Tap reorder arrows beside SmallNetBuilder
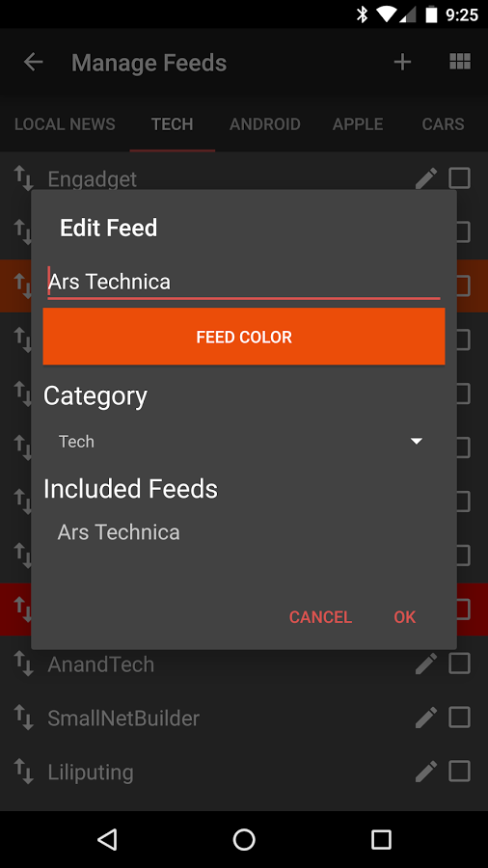The image size is (488, 868). [23, 718]
